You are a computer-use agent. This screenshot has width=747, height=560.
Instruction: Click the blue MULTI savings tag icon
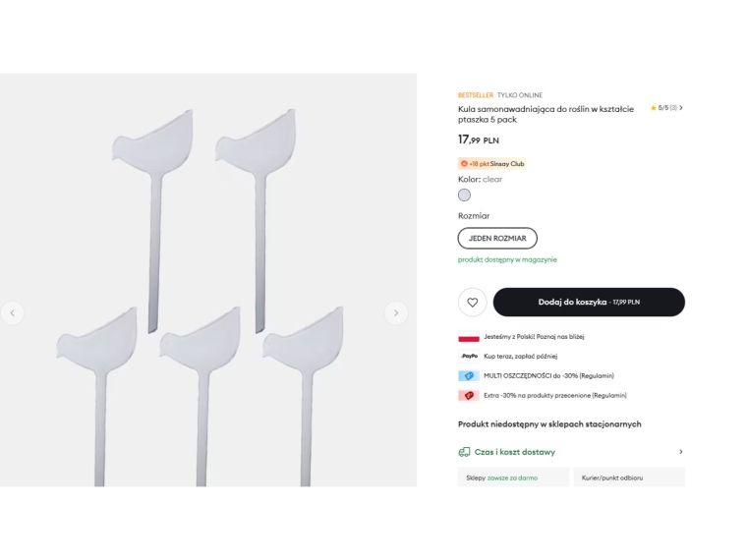pos(469,375)
